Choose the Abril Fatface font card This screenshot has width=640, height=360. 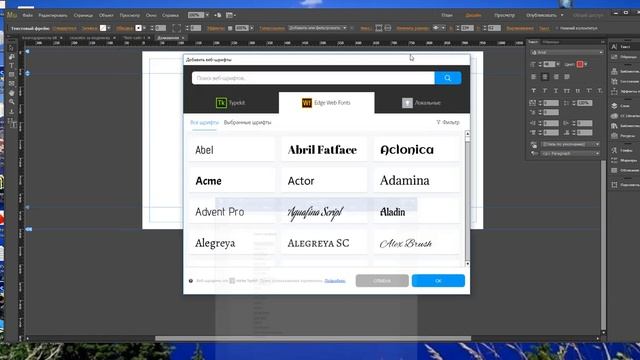[x=324, y=150]
